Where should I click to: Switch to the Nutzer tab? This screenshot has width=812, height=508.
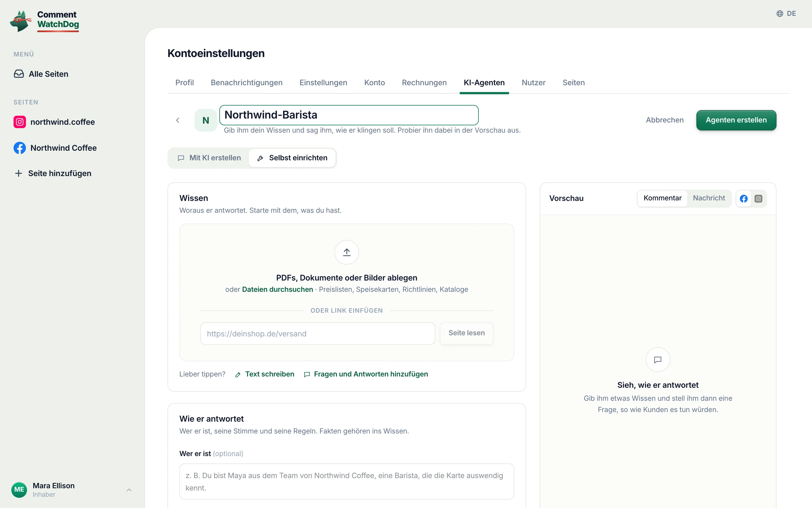pos(533,83)
